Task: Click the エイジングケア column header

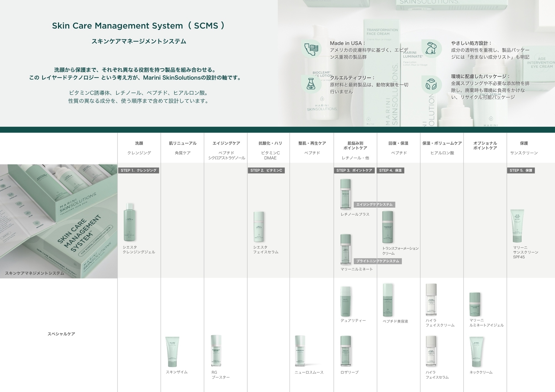Action: (226, 143)
